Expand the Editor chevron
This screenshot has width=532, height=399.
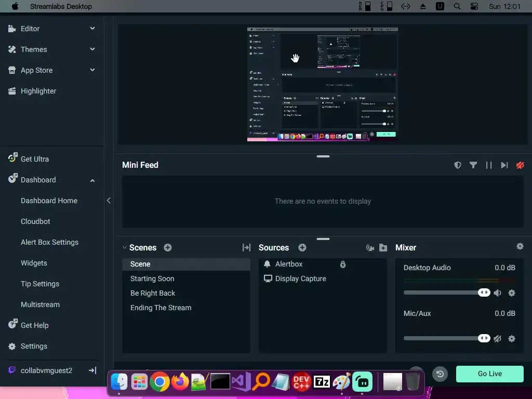[92, 29]
